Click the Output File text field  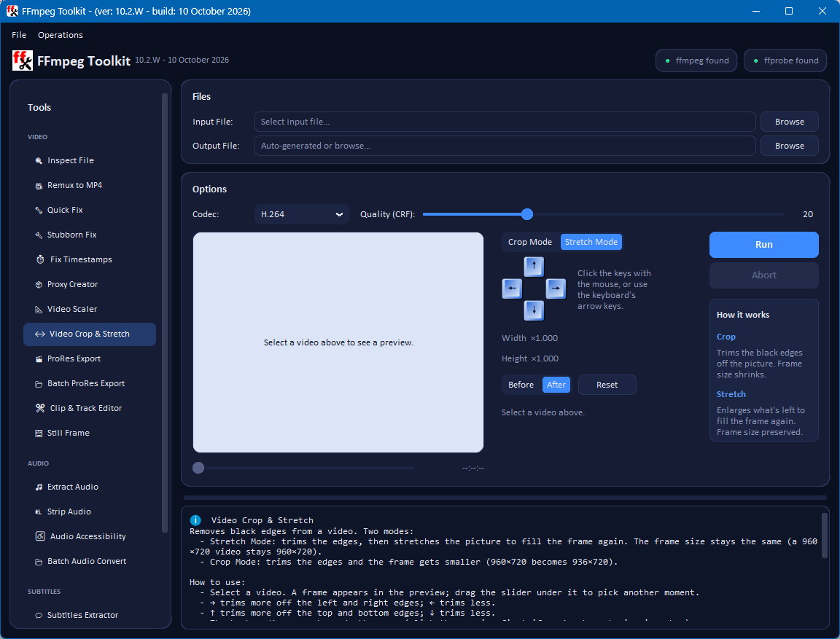coord(505,146)
